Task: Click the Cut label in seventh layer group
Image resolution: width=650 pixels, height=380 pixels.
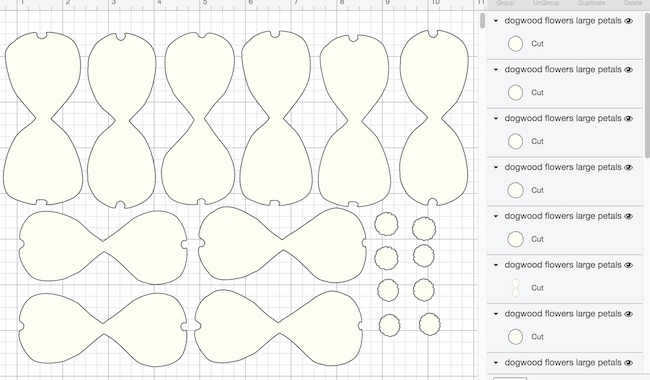Action: click(x=537, y=337)
